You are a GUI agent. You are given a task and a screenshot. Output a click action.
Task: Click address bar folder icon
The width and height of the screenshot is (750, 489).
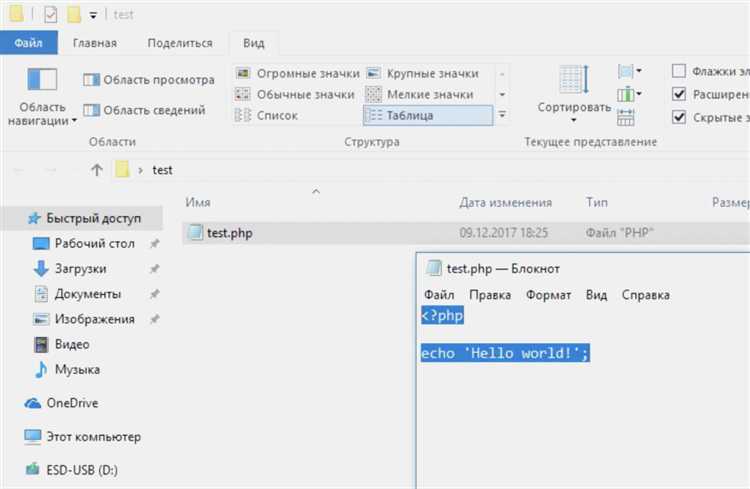[122, 169]
